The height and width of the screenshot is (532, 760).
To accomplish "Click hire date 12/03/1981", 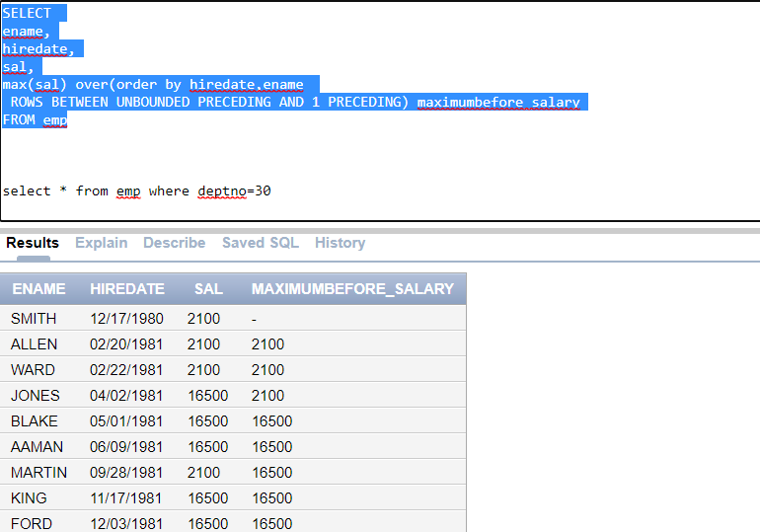I will pyautogui.click(x=126, y=524).
